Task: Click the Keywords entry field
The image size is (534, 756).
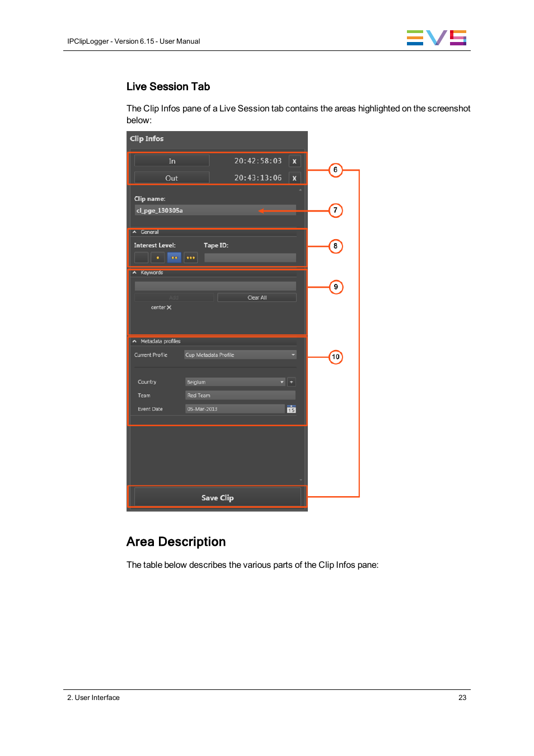Action: pyautogui.click(x=216, y=286)
